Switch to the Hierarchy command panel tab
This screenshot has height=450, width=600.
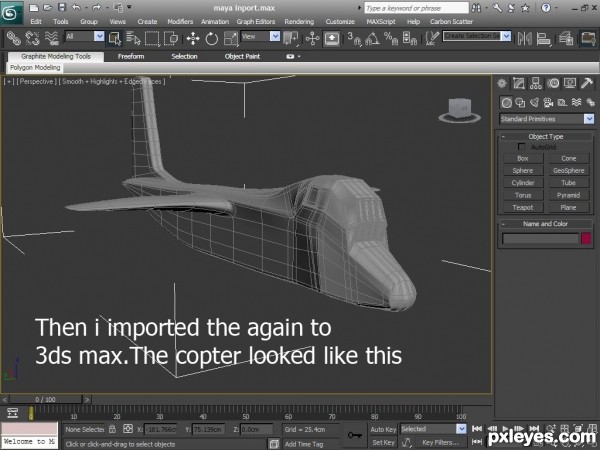click(x=535, y=83)
